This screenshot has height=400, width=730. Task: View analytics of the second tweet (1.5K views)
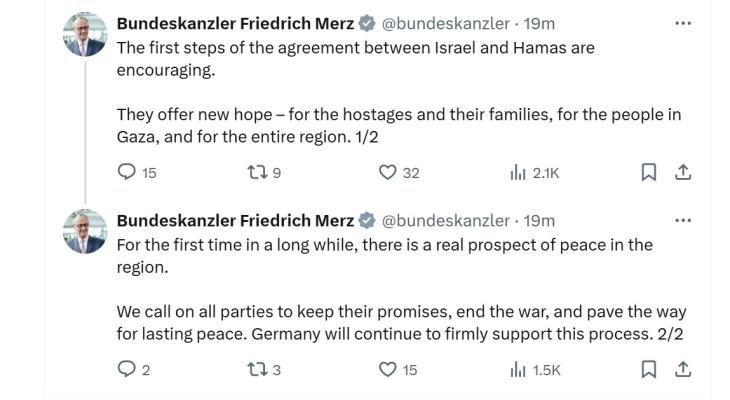518,370
